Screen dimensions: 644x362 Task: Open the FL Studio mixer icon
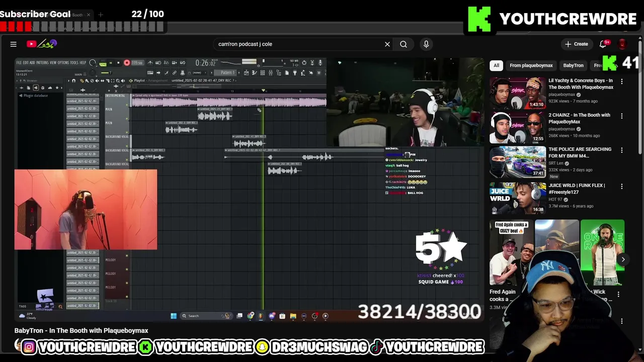(271, 73)
